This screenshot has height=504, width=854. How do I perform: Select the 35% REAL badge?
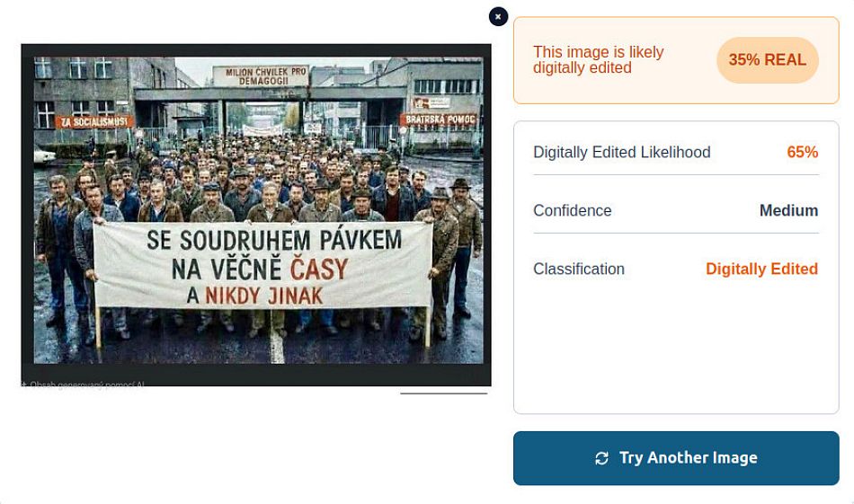pos(767,60)
